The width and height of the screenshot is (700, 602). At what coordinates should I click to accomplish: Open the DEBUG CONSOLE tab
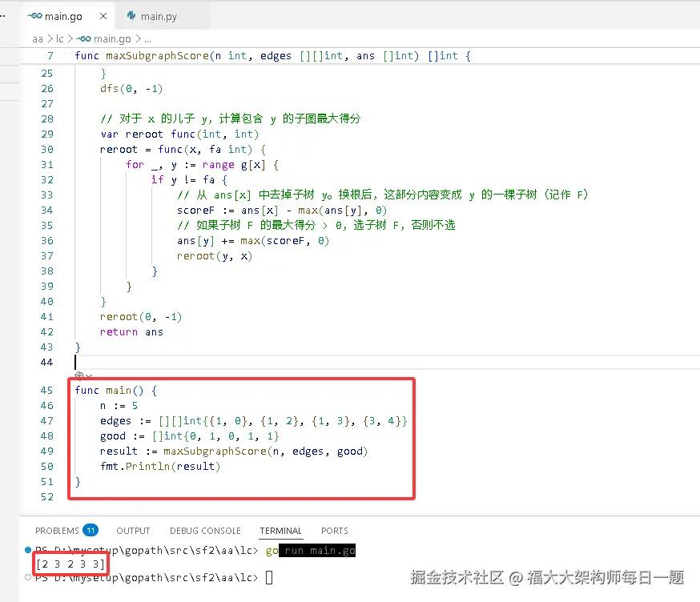(x=205, y=531)
